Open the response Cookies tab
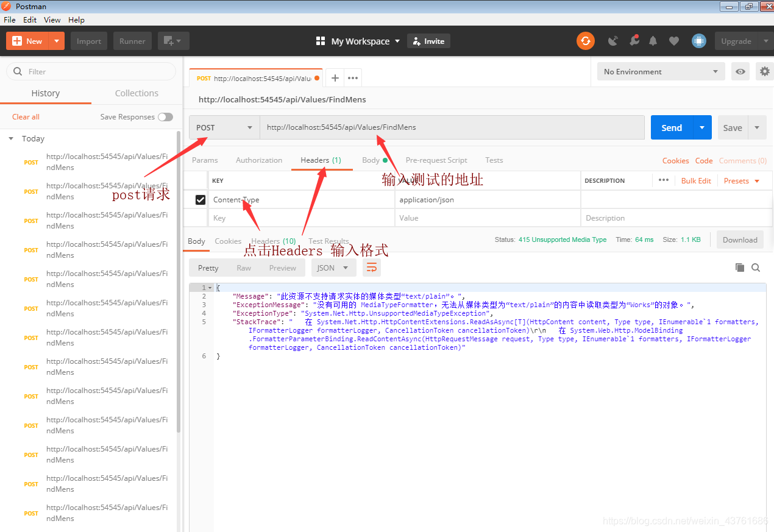 click(x=228, y=241)
